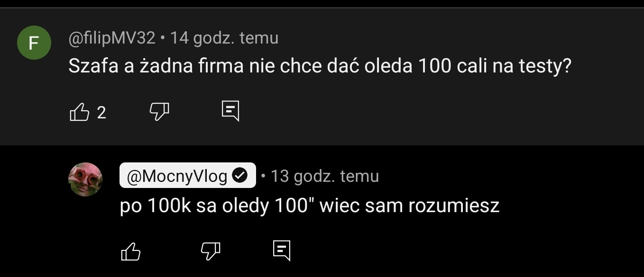Open the @MocnyVlog avatar picture
Image resolution: width=644 pixels, height=277 pixels.
coord(86,179)
